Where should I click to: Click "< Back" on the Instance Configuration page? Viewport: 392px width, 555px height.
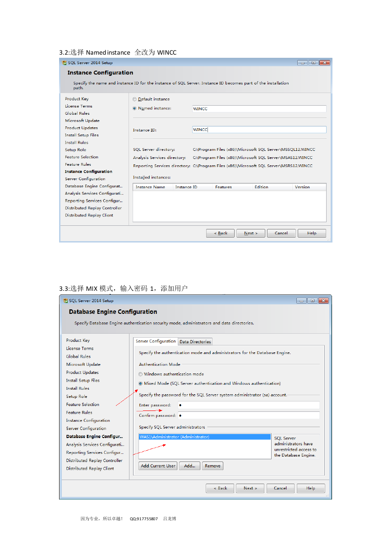click(x=220, y=233)
